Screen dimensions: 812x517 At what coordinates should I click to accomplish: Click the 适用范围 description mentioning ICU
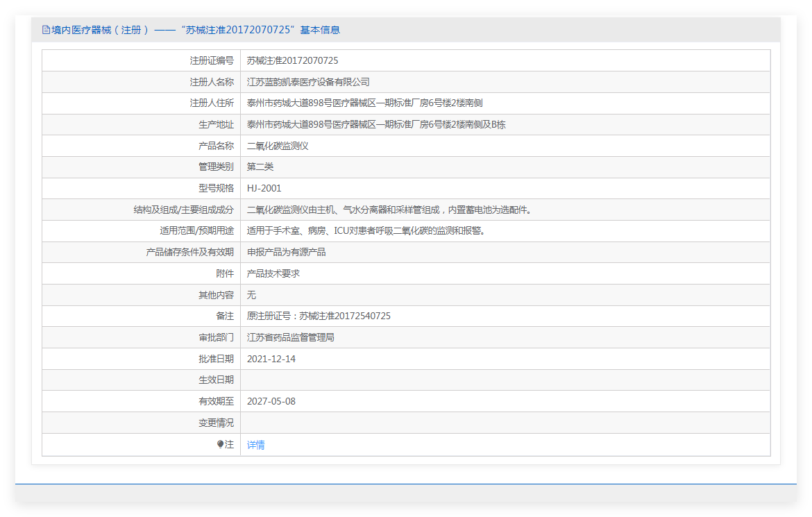pos(366,230)
